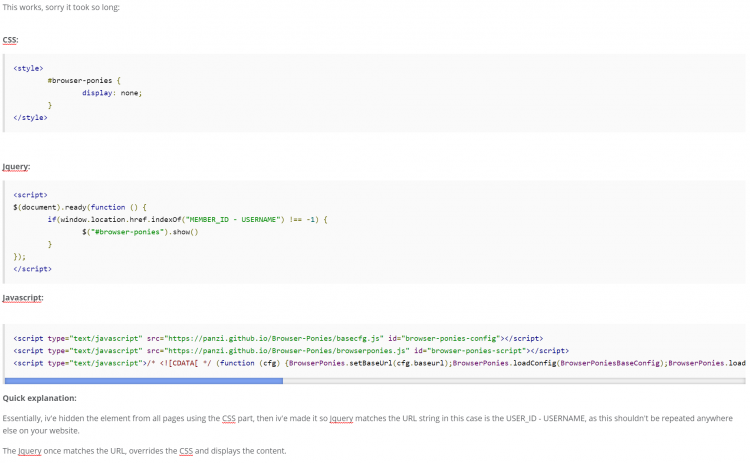Click the bold "CSS:" heading

(10, 40)
